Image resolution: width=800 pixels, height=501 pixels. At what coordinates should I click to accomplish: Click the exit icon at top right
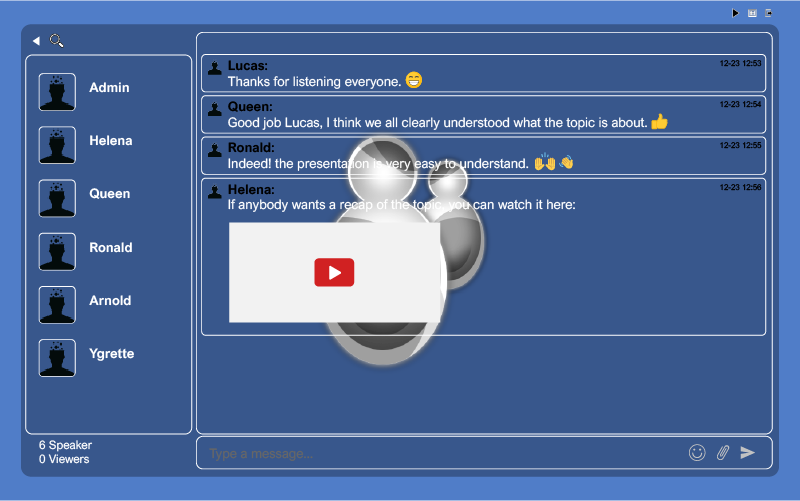click(x=768, y=13)
